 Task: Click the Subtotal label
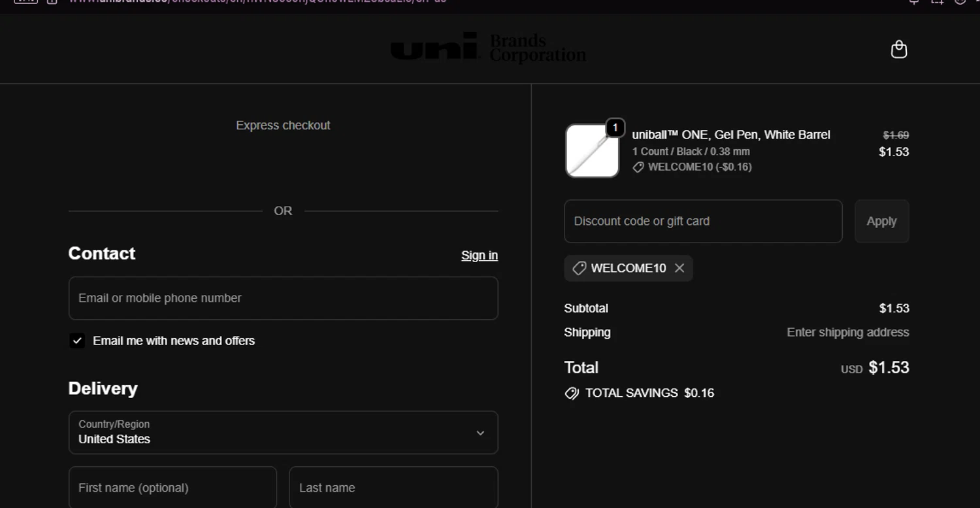[x=586, y=308]
